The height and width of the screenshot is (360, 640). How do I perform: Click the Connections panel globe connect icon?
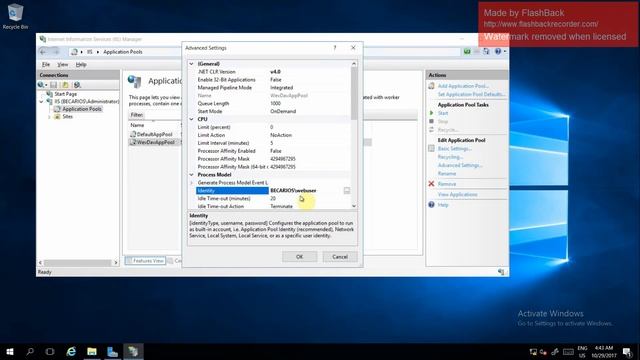coord(41,85)
